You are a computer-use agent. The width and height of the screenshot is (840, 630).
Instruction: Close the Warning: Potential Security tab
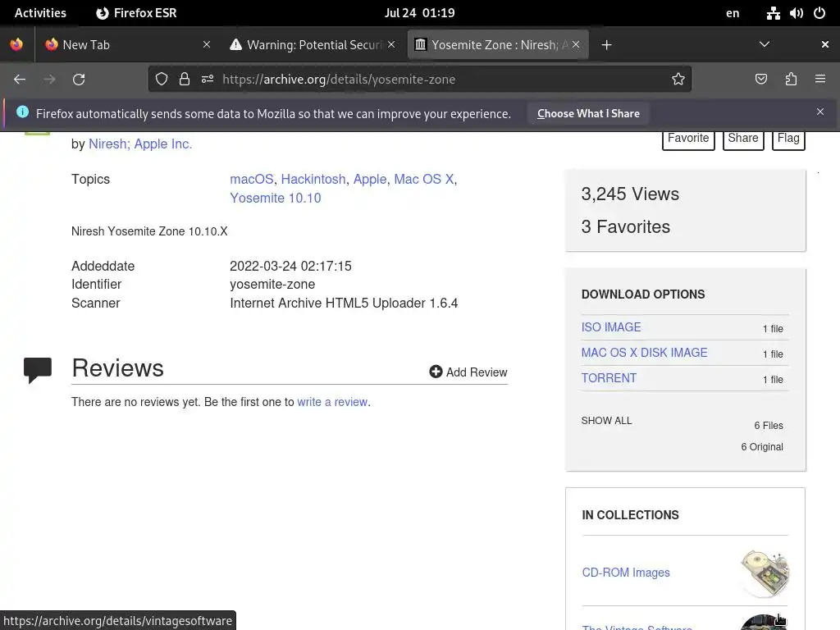pyautogui.click(x=391, y=44)
